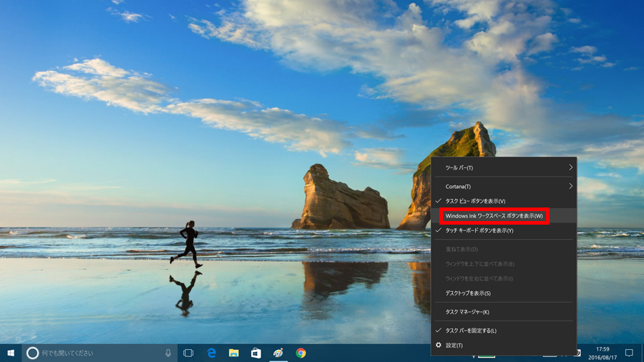The image size is (644, 362).
Task: Open タスク マネージャー from context menu
Action: coord(467,312)
